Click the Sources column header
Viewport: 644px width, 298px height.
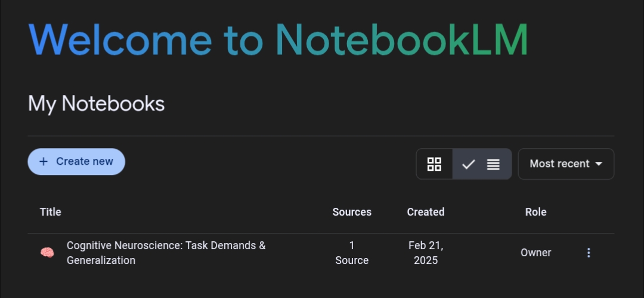click(352, 212)
